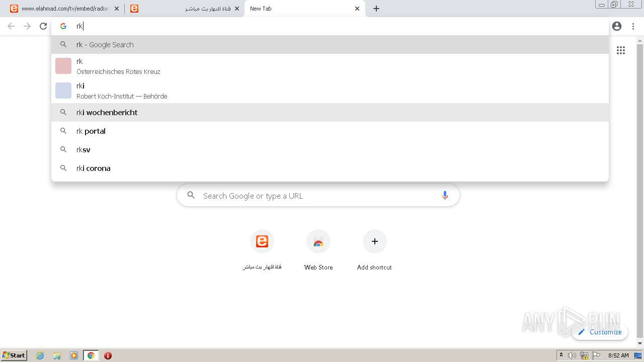Click the blue icon beside 'rki' suggestion
644x362 pixels.
tap(63, 90)
